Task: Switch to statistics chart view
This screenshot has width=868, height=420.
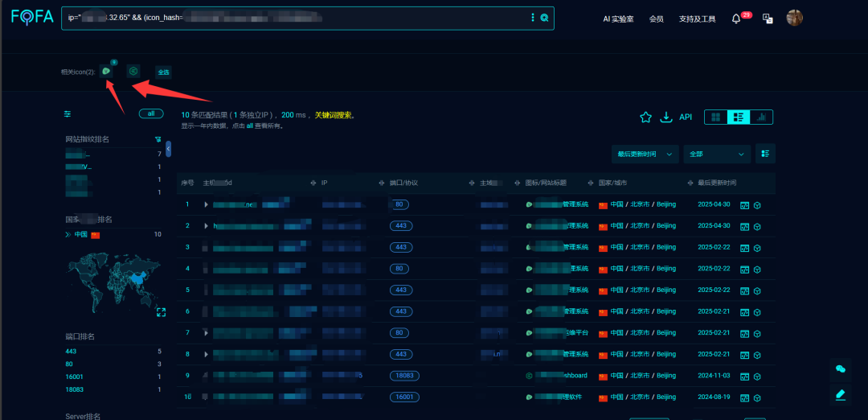Action: point(761,117)
